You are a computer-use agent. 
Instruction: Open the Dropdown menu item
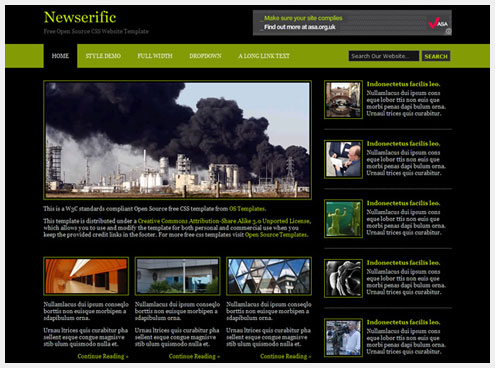205,56
